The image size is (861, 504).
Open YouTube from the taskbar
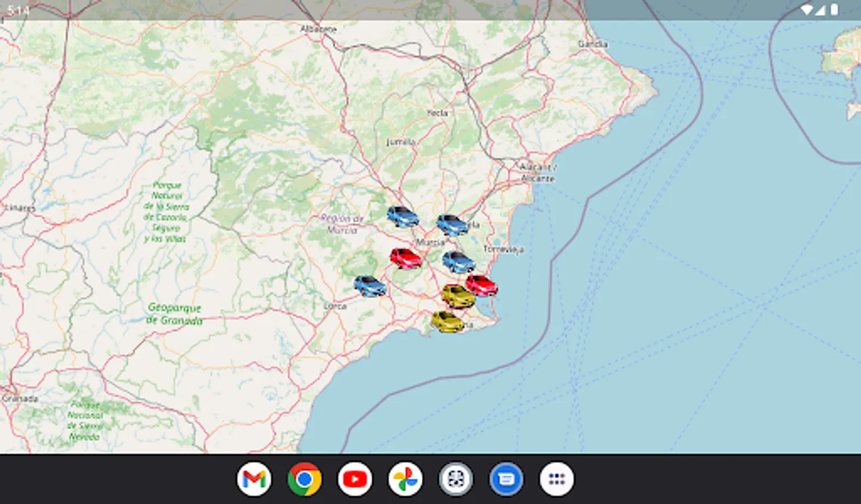coord(355,479)
